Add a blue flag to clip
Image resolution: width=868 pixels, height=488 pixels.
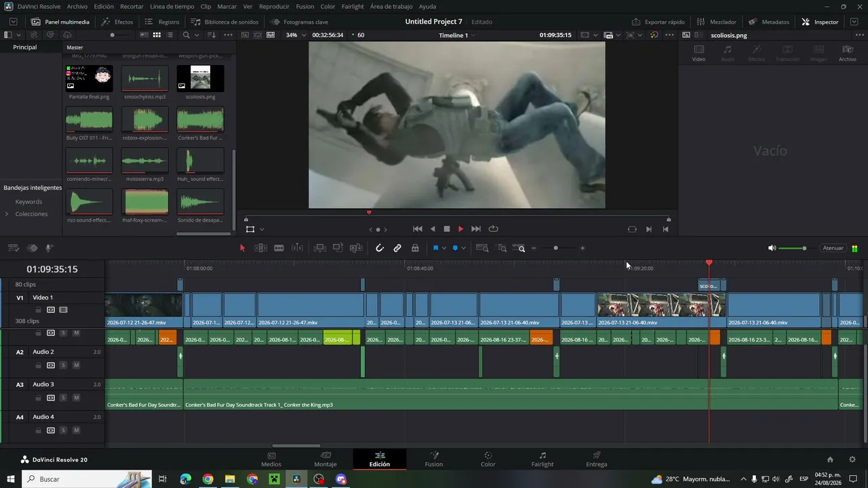point(435,248)
